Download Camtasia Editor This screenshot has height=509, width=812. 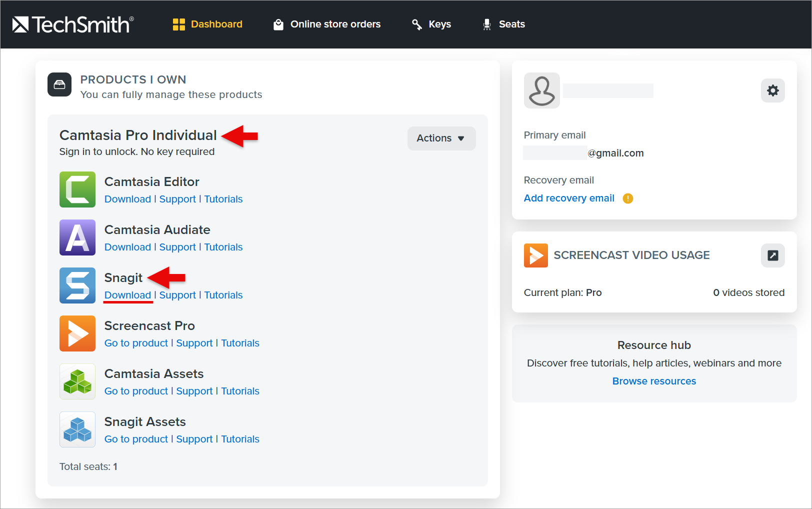(x=127, y=199)
